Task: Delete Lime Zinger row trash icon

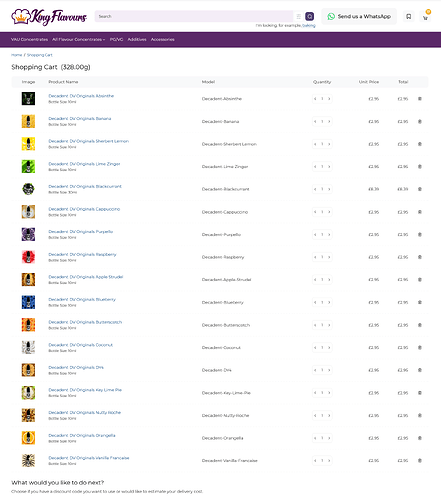Action: [420, 167]
